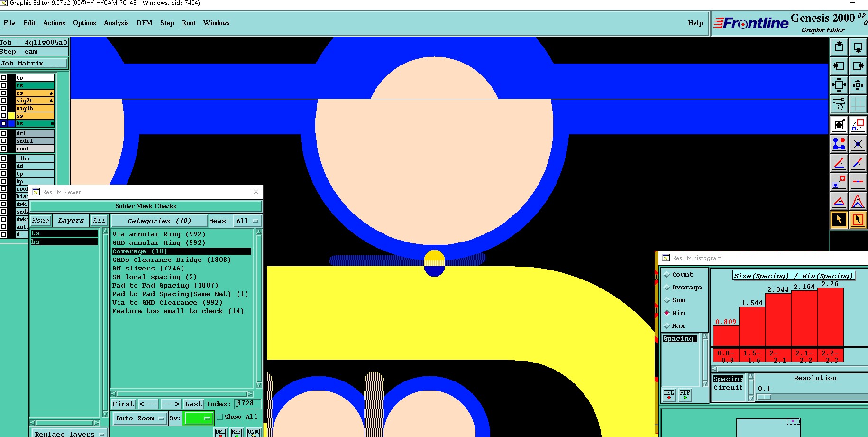Select the blue dot with cross snap icon
Image resolution: width=868 pixels, height=437 pixels.
pyautogui.click(x=858, y=143)
